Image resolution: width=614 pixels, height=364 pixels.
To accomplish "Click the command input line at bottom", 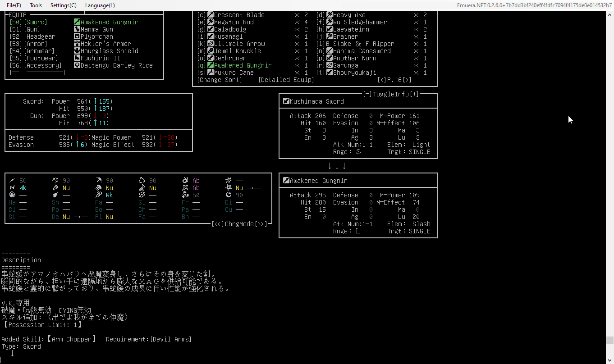I will click(x=302, y=359).
